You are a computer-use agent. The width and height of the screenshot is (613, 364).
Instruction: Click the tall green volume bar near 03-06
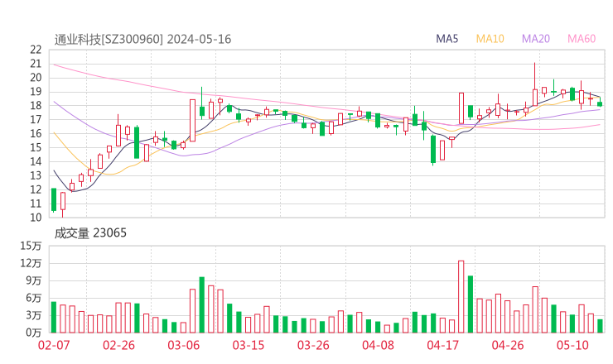[x=202, y=305]
